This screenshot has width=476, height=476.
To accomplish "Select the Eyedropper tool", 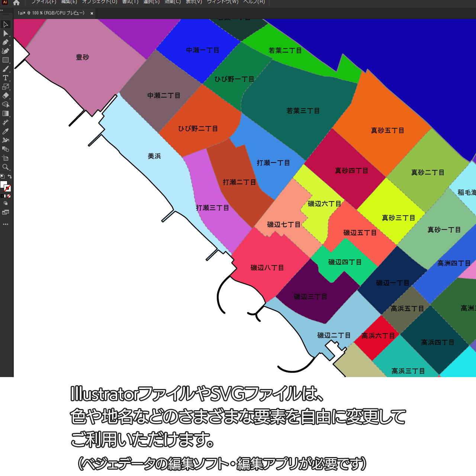I will click(6, 132).
